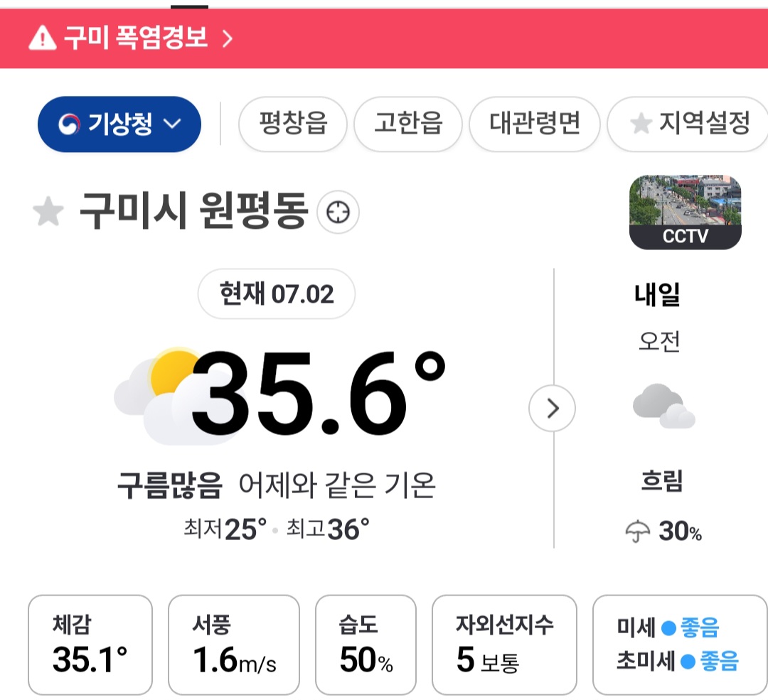Open the 체감 35.1° card
768x700 pixels.
point(90,645)
